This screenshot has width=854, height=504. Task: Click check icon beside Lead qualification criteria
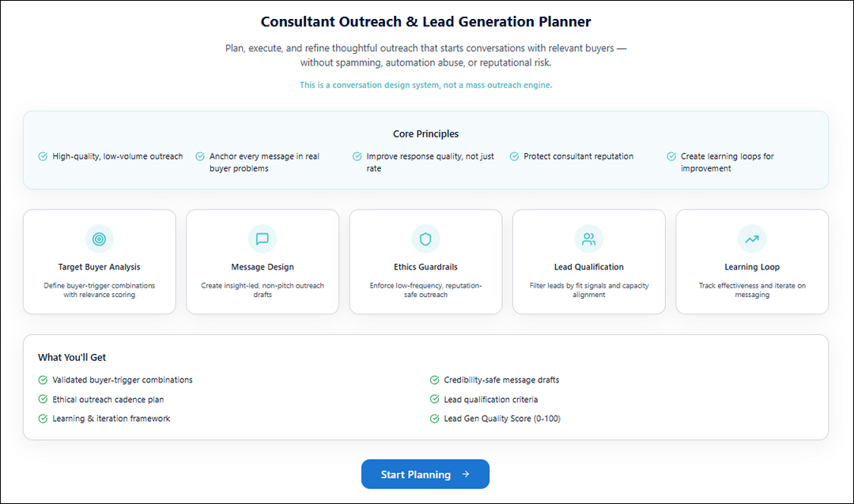coord(435,399)
